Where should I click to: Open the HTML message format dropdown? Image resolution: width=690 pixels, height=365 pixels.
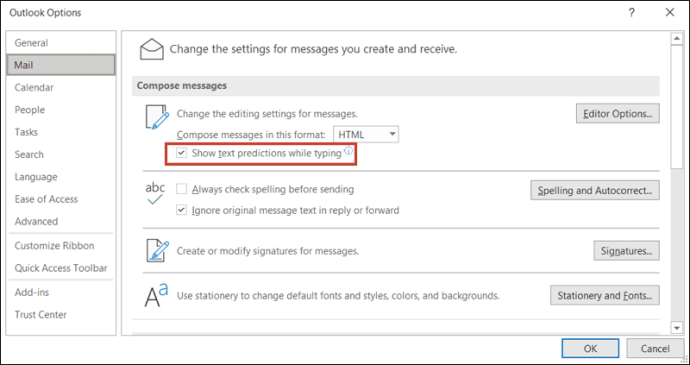pos(366,134)
